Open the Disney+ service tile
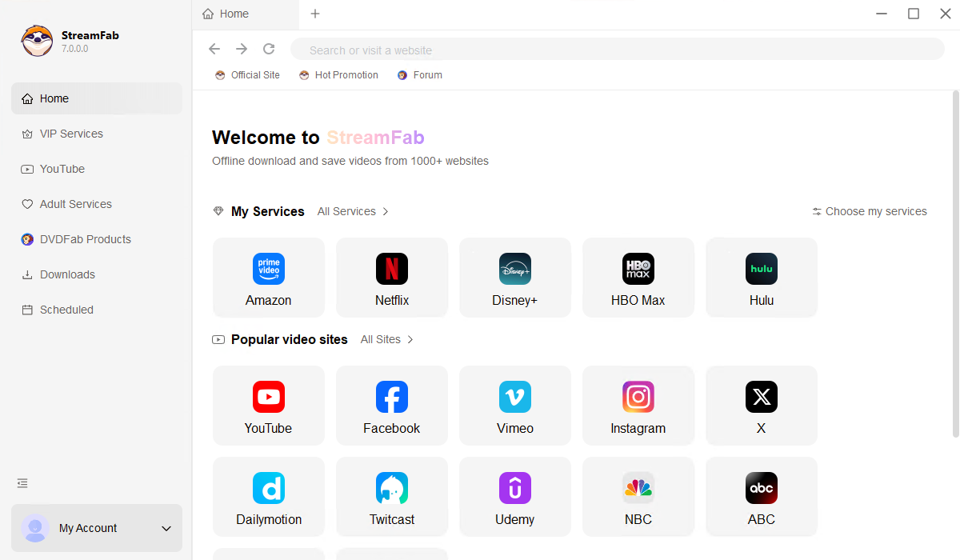The image size is (960, 560). pyautogui.click(x=514, y=278)
